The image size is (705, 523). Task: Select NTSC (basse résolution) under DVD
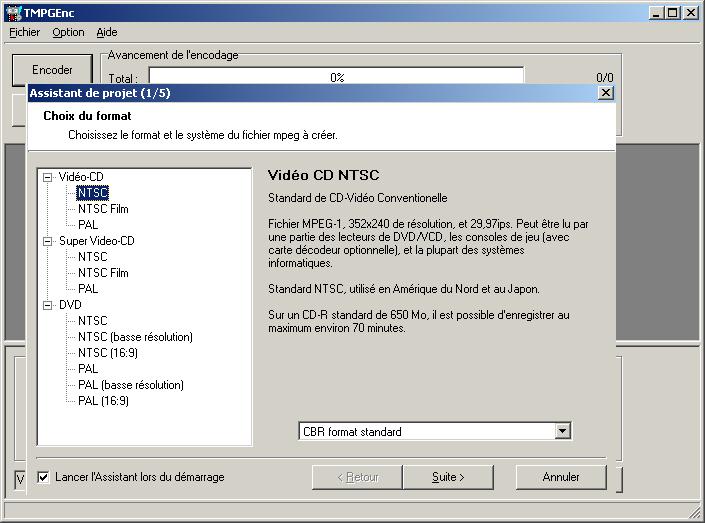pos(135,337)
